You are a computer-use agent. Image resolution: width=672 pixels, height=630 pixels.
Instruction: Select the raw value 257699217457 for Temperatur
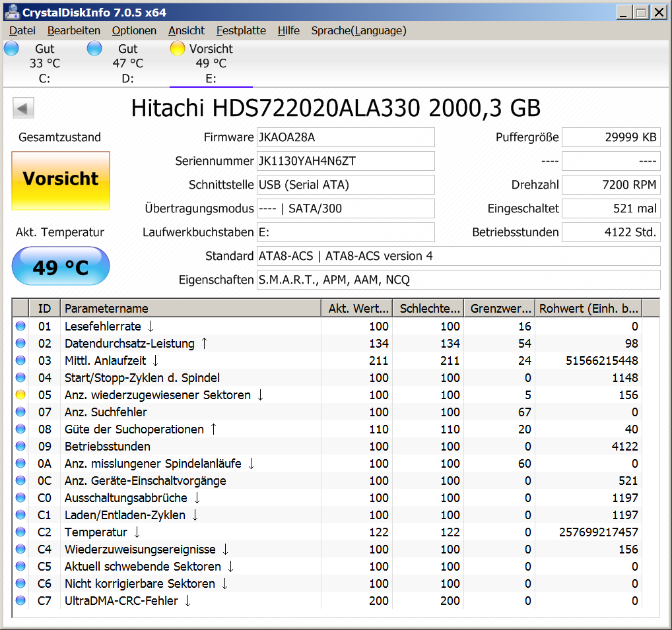pyautogui.click(x=598, y=532)
